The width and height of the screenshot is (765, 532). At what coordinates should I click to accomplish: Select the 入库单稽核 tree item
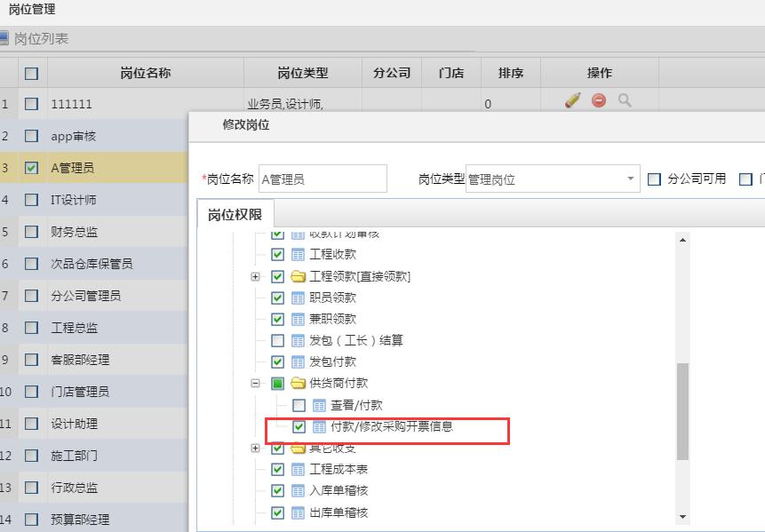pos(338,491)
